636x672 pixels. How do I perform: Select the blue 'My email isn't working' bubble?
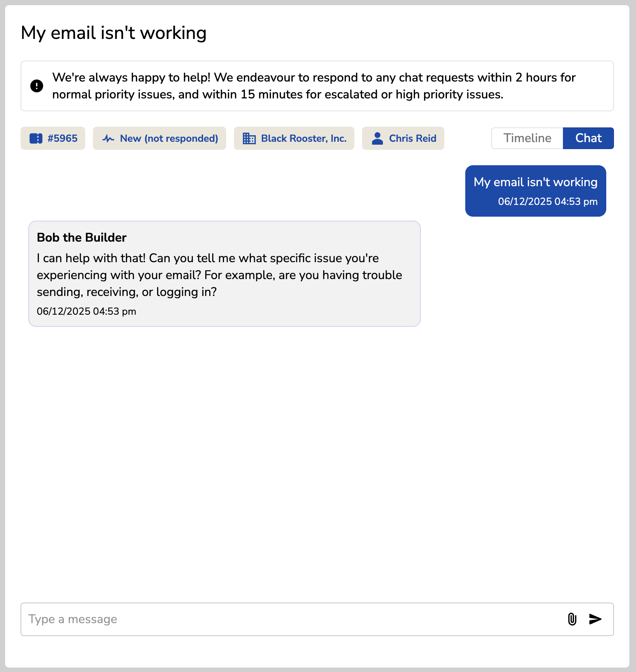point(536,191)
